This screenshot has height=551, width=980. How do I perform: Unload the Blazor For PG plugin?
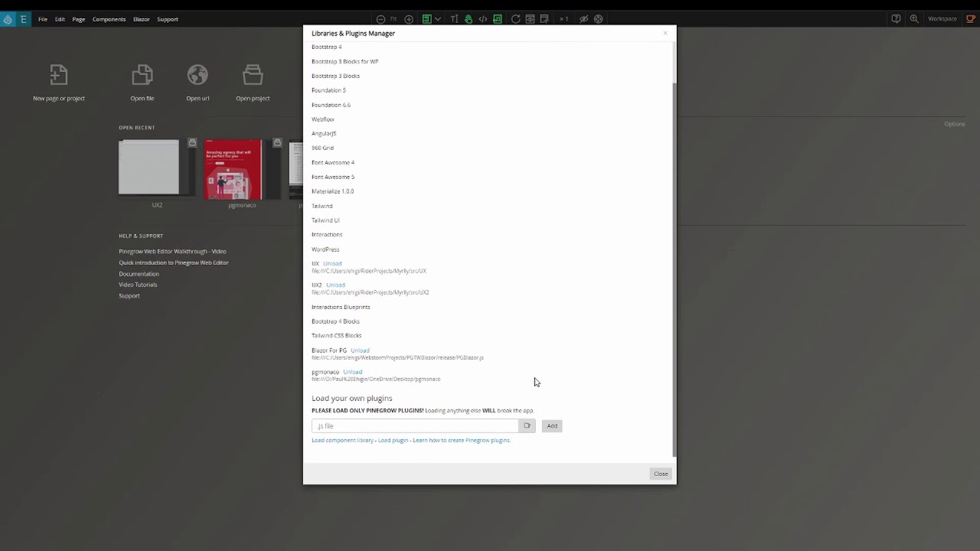pos(360,350)
